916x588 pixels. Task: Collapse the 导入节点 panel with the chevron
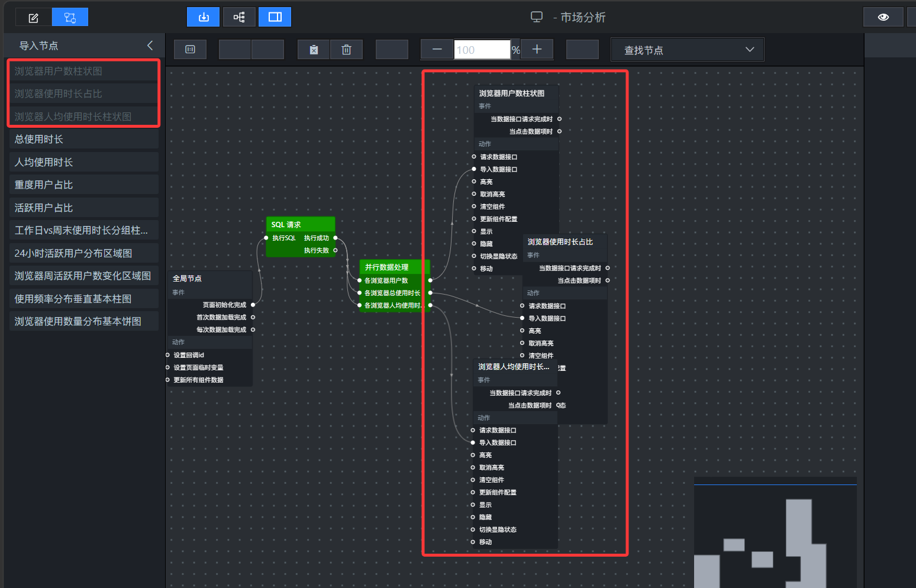150,46
